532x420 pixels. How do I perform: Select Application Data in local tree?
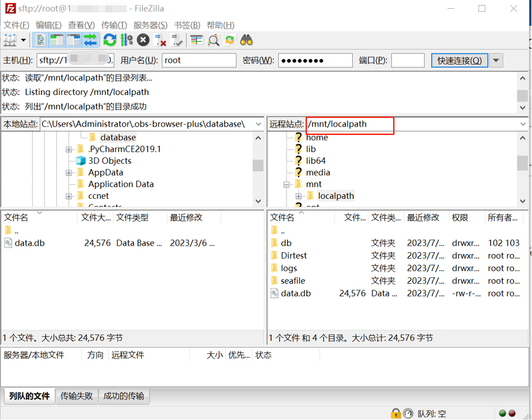pyautogui.click(x=121, y=184)
